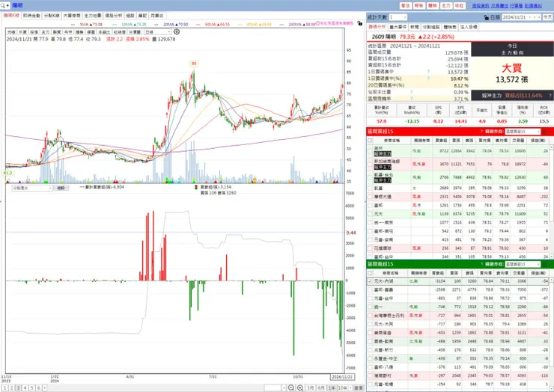
Task: Switch to the 分點K線 tab
Action: coord(52,16)
